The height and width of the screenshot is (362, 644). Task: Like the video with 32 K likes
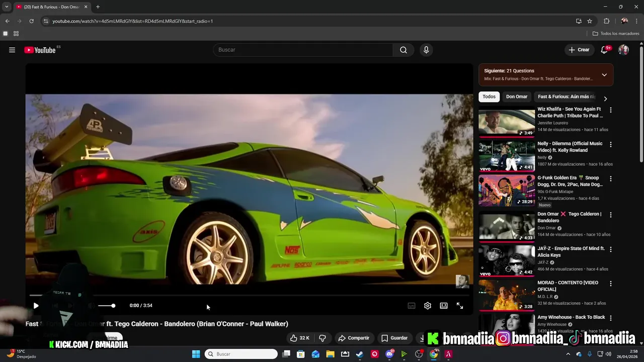pos(300,338)
